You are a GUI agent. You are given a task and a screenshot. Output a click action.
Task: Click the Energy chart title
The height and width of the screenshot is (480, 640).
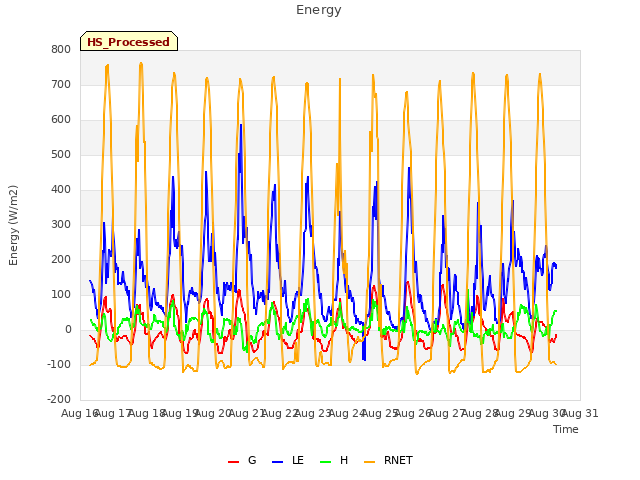tap(318, 10)
